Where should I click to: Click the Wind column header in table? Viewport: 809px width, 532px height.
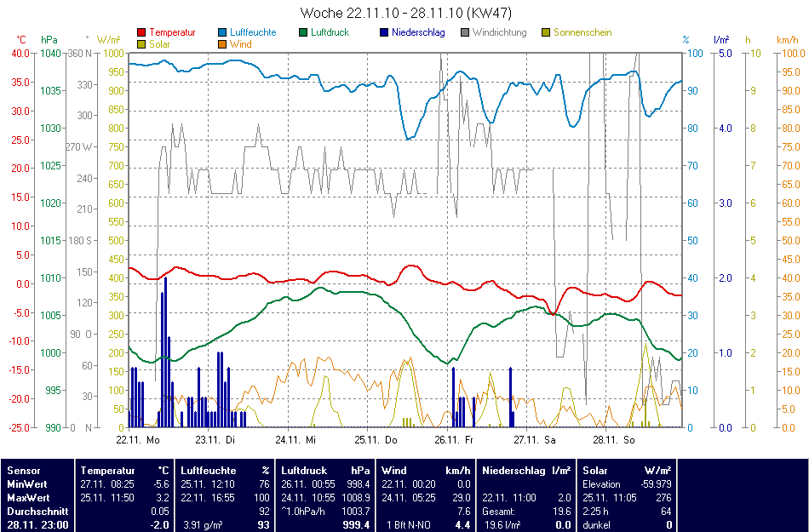tap(393, 471)
